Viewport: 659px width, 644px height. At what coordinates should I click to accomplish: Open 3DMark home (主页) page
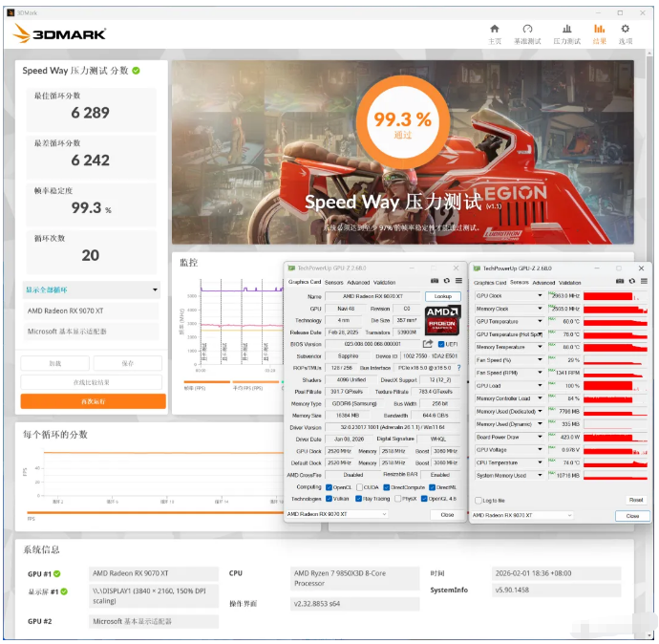[x=494, y=33]
